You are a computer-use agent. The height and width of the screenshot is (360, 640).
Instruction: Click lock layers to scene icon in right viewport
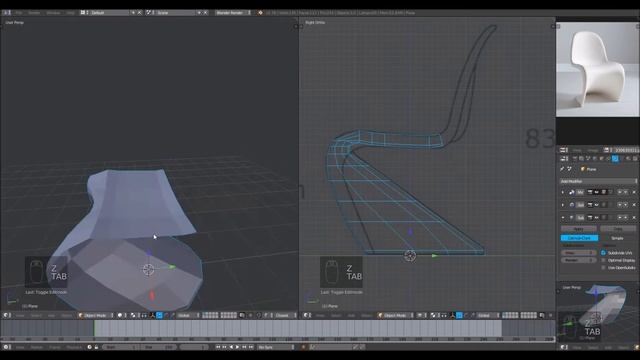542,315
